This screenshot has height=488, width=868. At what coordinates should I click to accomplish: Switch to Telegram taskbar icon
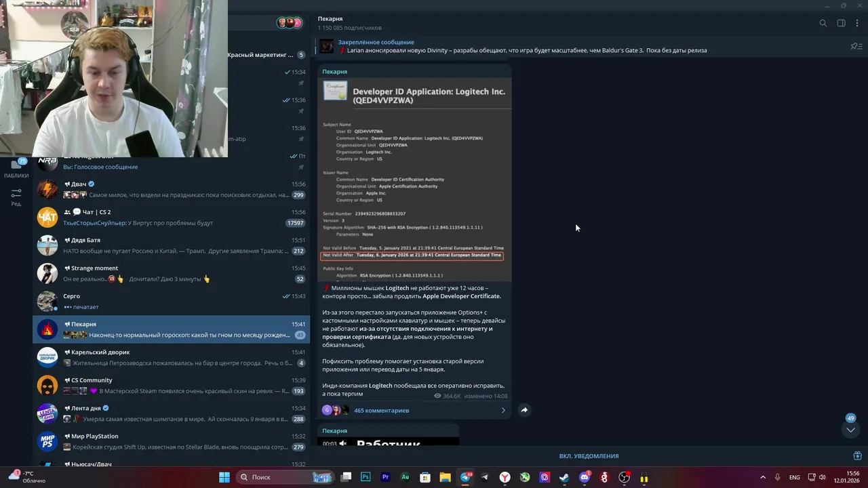[x=465, y=477]
